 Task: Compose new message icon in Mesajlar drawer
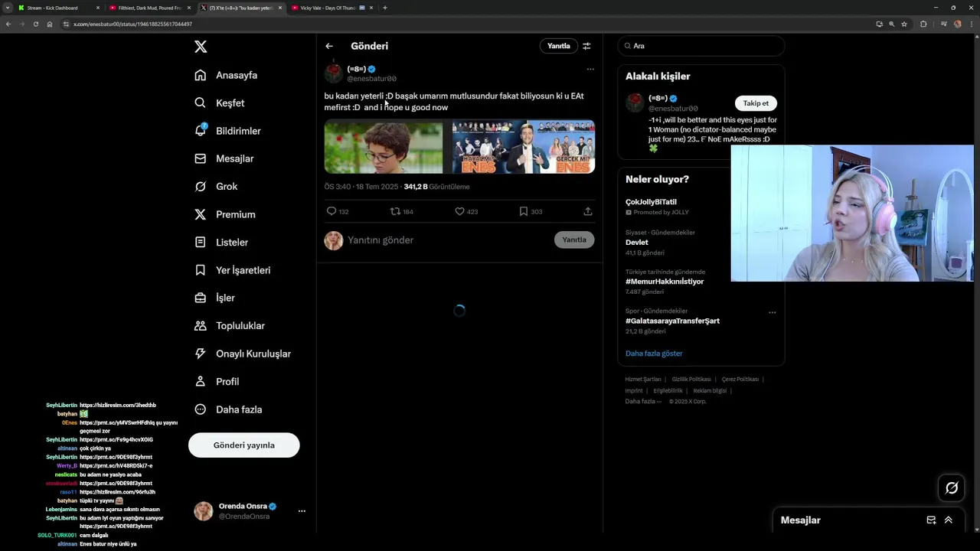click(931, 520)
